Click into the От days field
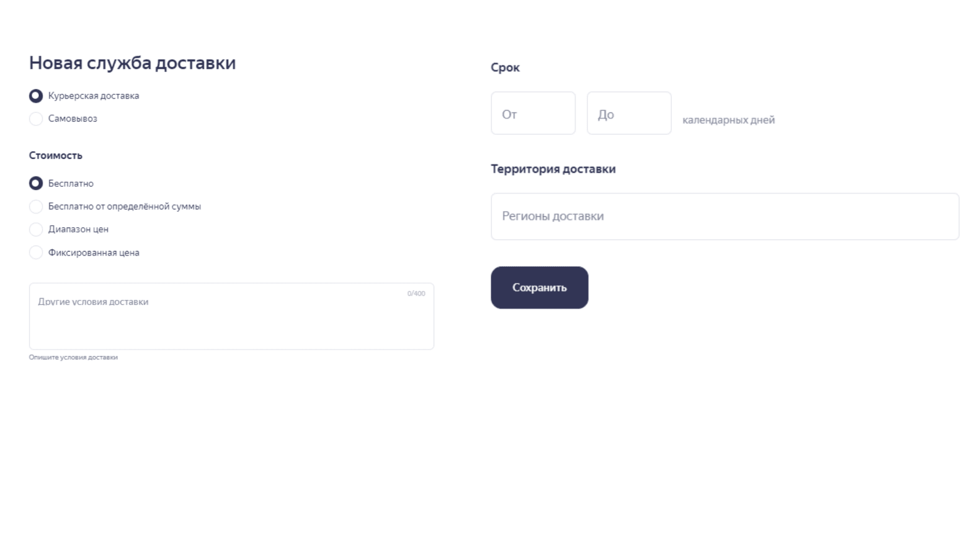The width and height of the screenshot is (980, 551). pyautogui.click(x=533, y=113)
